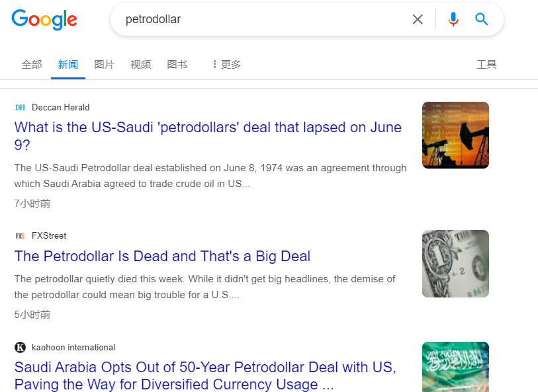This screenshot has height=392, width=538.
Task: Click the FXStreet favicon
Action: tap(20, 236)
